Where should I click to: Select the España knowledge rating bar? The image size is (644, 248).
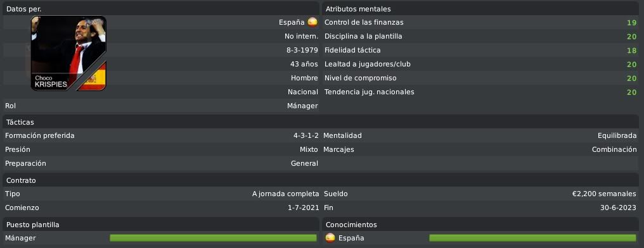pyautogui.click(x=532, y=238)
